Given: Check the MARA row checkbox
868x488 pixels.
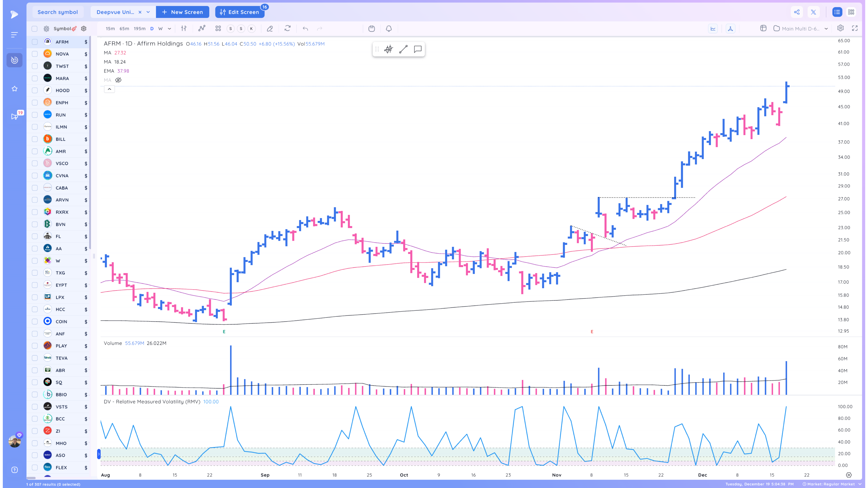Looking at the screenshot, I should click(x=35, y=79).
